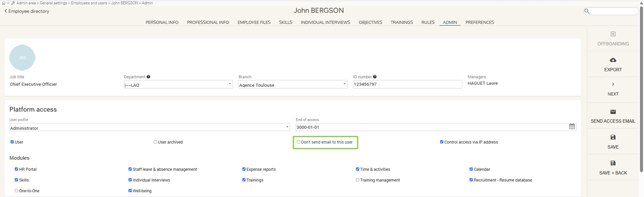The height and width of the screenshot is (197, 644).
Task: Expand the Department dropdown
Action: (x=178, y=84)
